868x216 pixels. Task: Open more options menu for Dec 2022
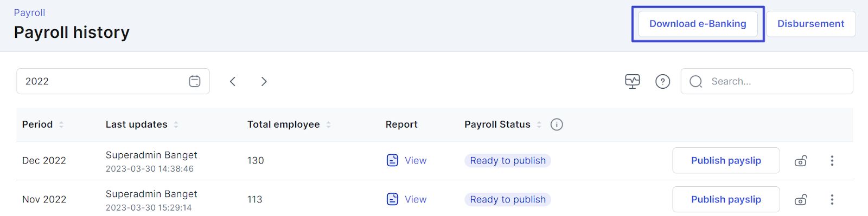tap(832, 161)
